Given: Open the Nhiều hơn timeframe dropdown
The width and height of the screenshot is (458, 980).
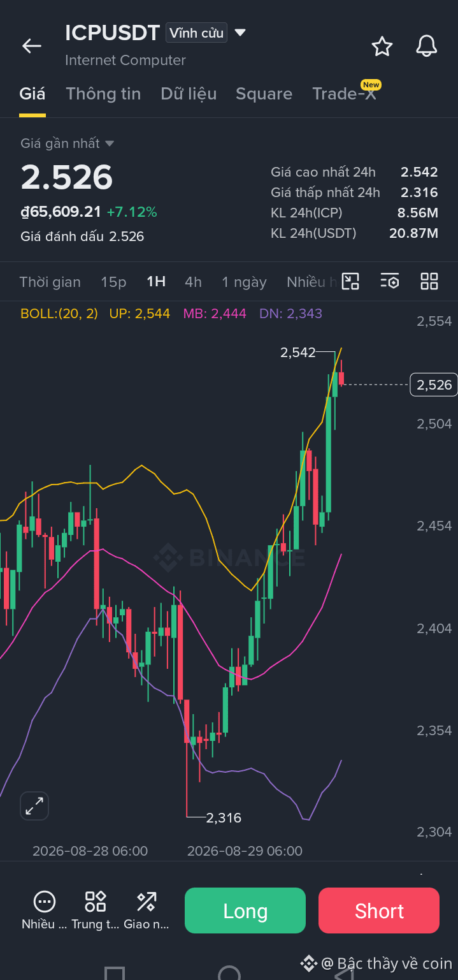Looking at the screenshot, I should pyautogui.click(x=311, y=282).
